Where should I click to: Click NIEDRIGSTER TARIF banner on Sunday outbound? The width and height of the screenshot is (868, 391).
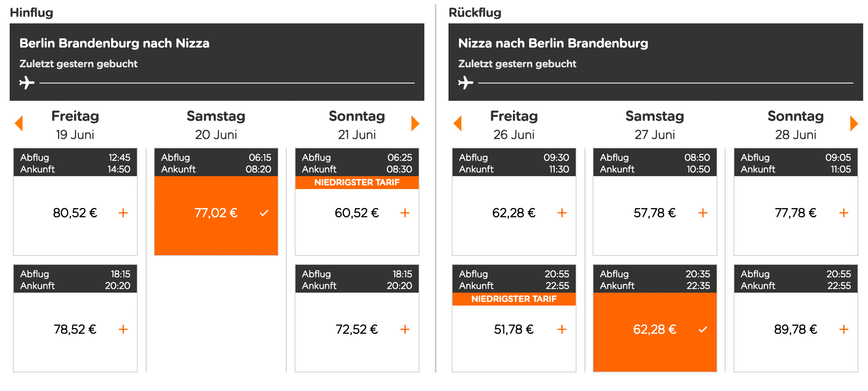coord(357,182)
